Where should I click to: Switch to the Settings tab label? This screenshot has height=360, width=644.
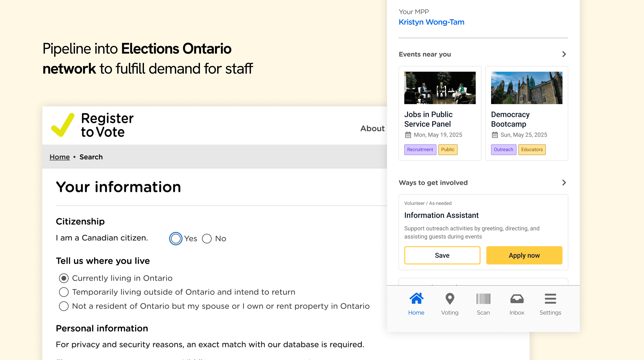(x=550, y=313)
